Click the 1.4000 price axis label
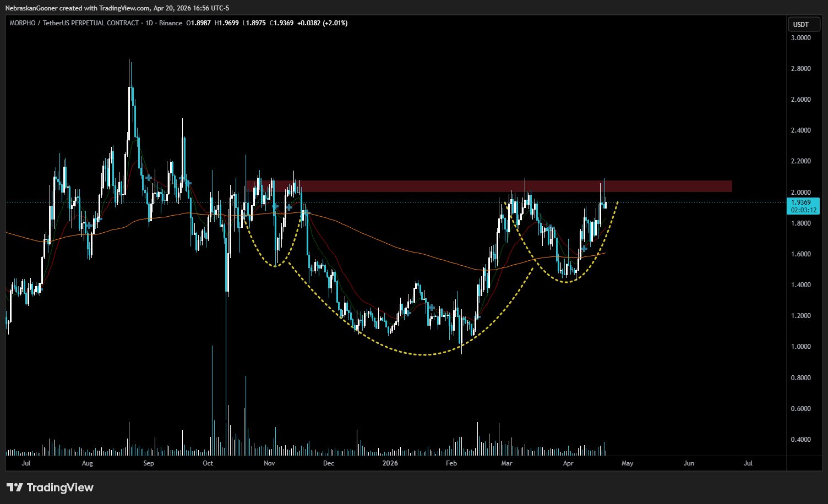Screen dimensions: 828x504 [x=800, y=285]
